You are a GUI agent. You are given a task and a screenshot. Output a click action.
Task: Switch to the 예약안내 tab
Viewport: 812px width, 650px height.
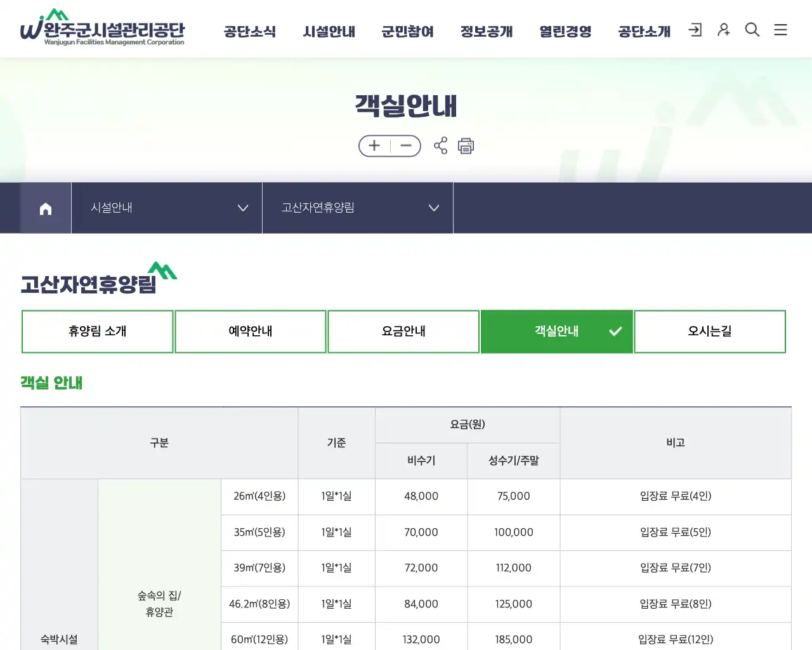pyautogui.click(x=251, y=331)
